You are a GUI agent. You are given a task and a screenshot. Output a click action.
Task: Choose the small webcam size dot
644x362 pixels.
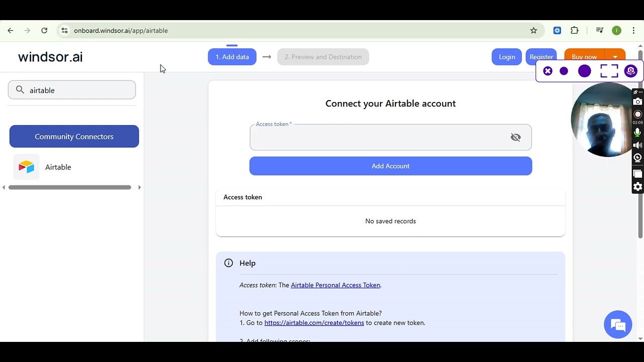[564, 71]
